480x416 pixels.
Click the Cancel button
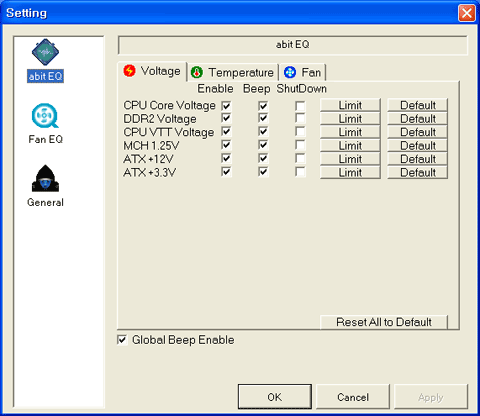click(x=353, y=397)
